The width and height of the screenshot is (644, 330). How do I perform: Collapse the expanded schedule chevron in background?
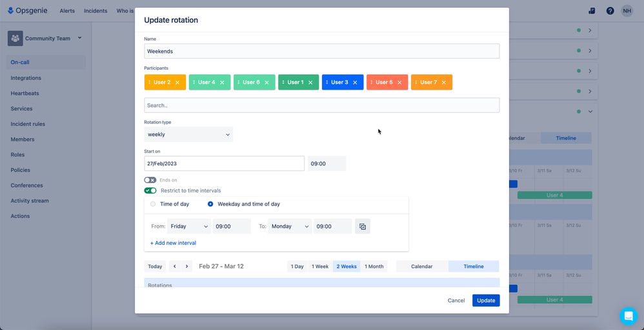tap(590, 111)
